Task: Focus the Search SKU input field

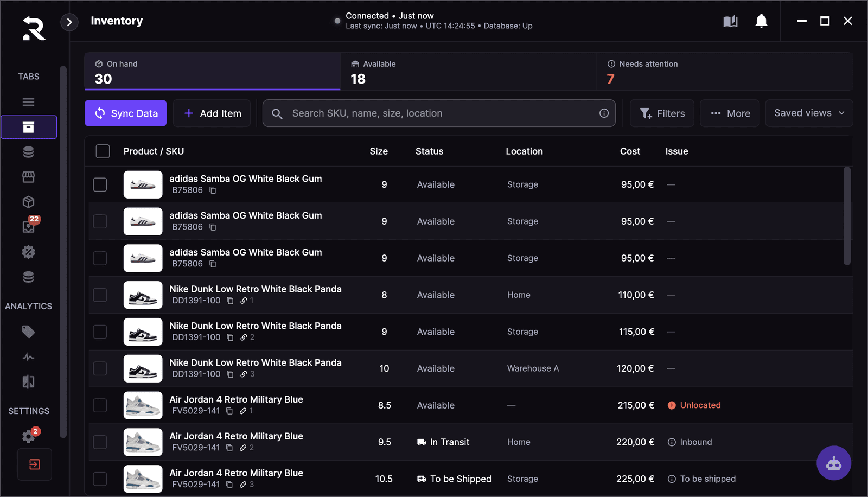Action: click(439, 113)
